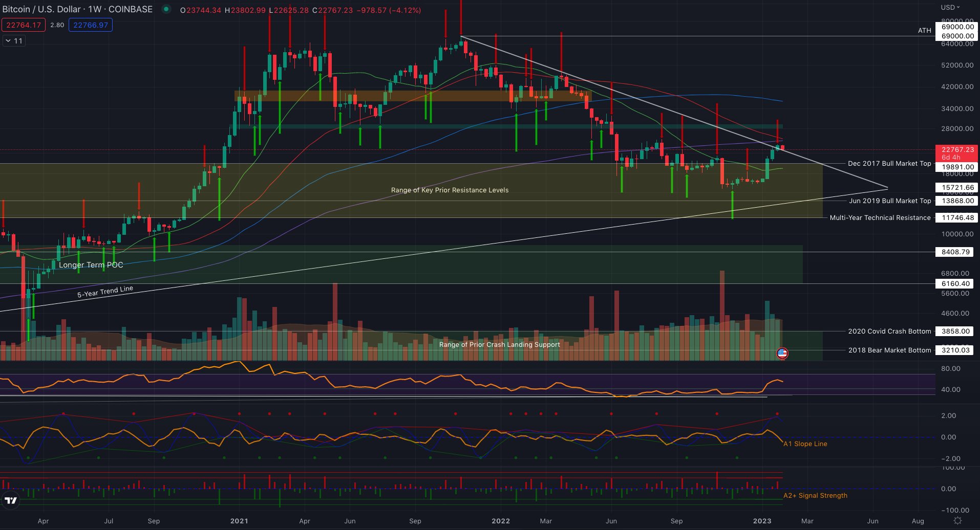The image size is (980, 530).
Task: Select the 2020 Covid Crash Bottom label
Action: [889, 332]
